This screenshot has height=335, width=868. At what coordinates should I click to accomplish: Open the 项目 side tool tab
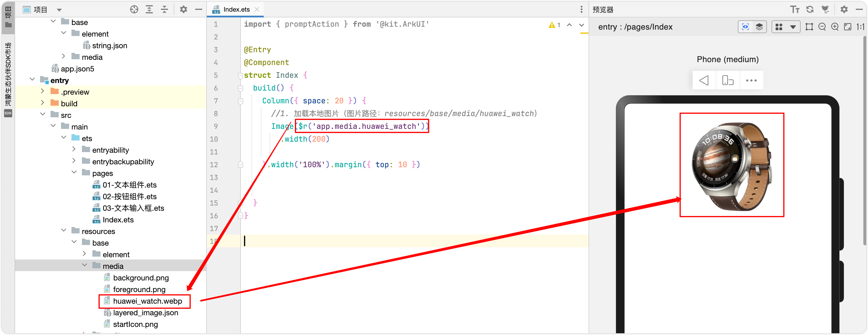(x=8, y=17)
